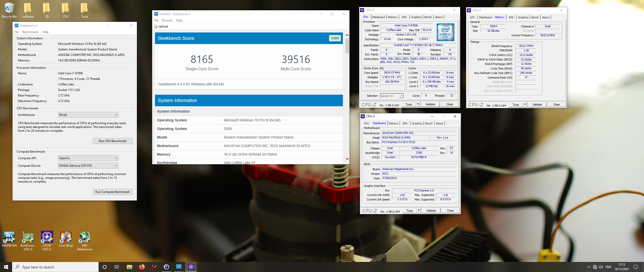644x272 pixels.
Task: Click Validate in CPU-Z Mainboard window
Action: (x=431, y=211)
